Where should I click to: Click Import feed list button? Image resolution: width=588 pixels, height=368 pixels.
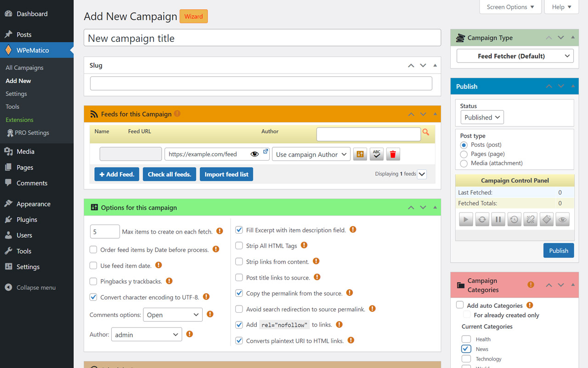226,174
